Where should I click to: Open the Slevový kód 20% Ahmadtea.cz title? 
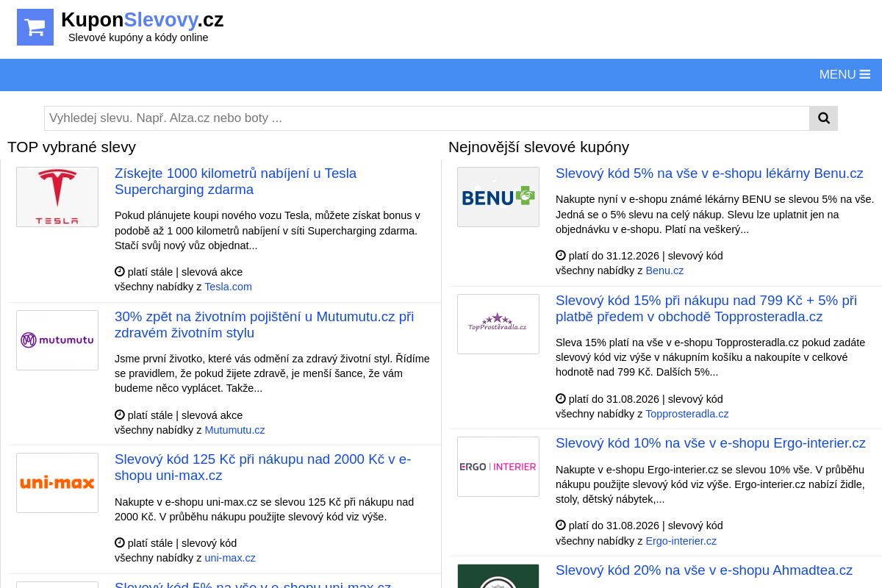coord(704,570)
